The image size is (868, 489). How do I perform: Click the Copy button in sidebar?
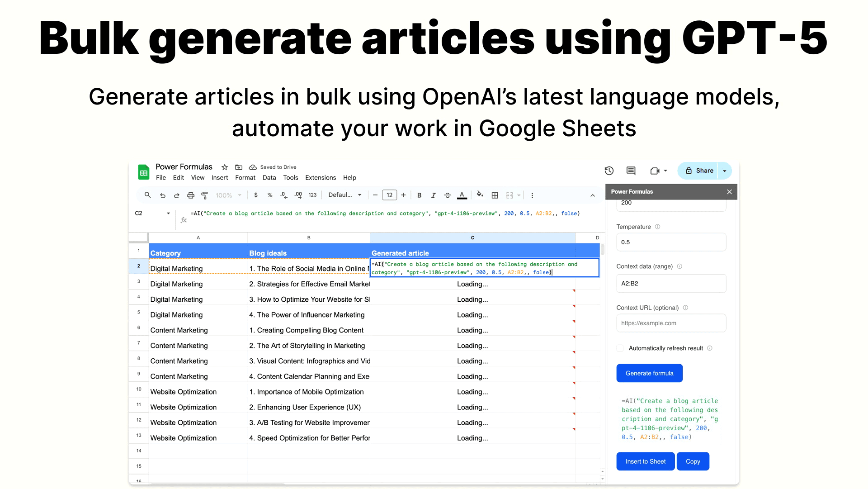pos(693,461)
